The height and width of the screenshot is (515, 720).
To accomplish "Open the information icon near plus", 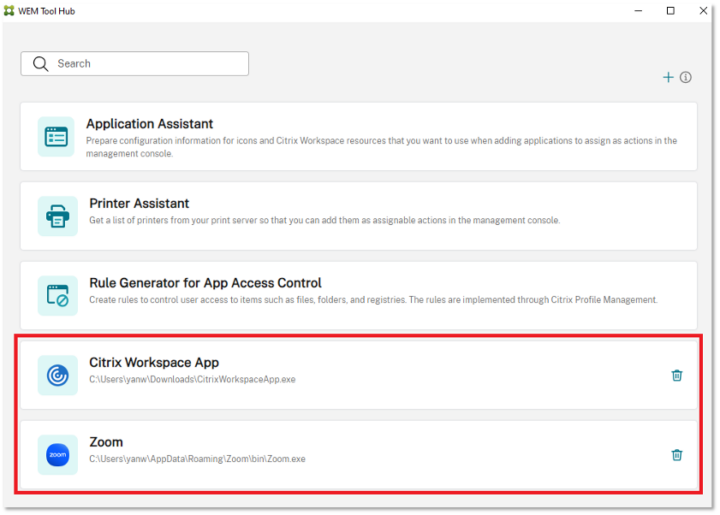I will [x=686, y=78].
